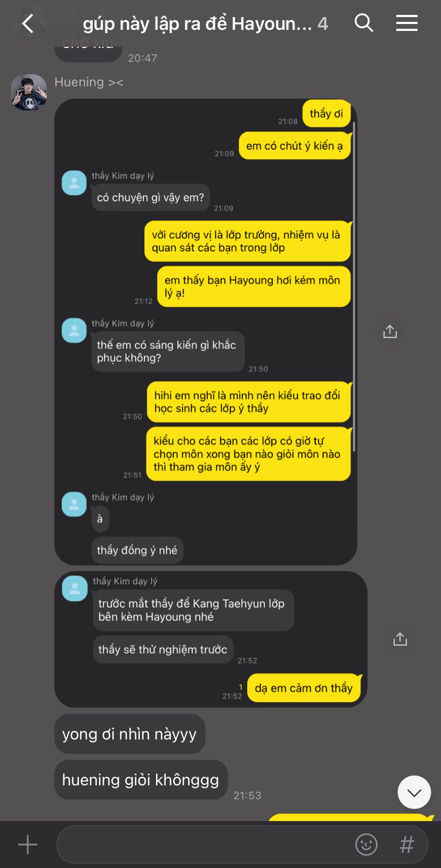This screenshot has height=868, width=441.
Task: Open the plus attachment menu
Action: tap(28, 845)
